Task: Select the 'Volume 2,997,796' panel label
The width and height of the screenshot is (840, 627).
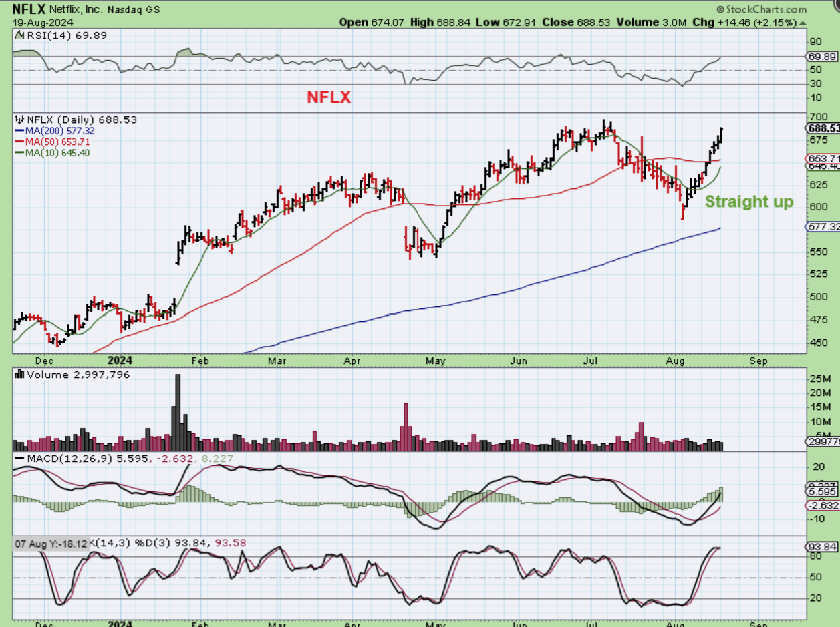Action: [72, 375]
